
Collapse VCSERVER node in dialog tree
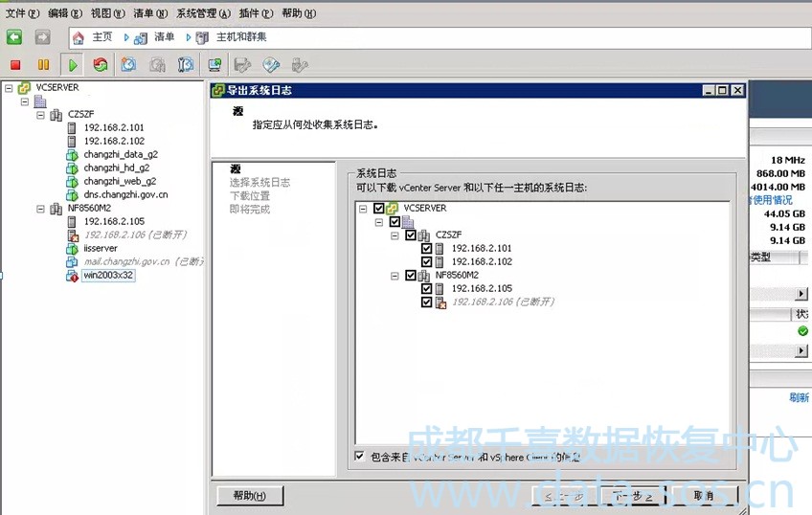point(363,209)
